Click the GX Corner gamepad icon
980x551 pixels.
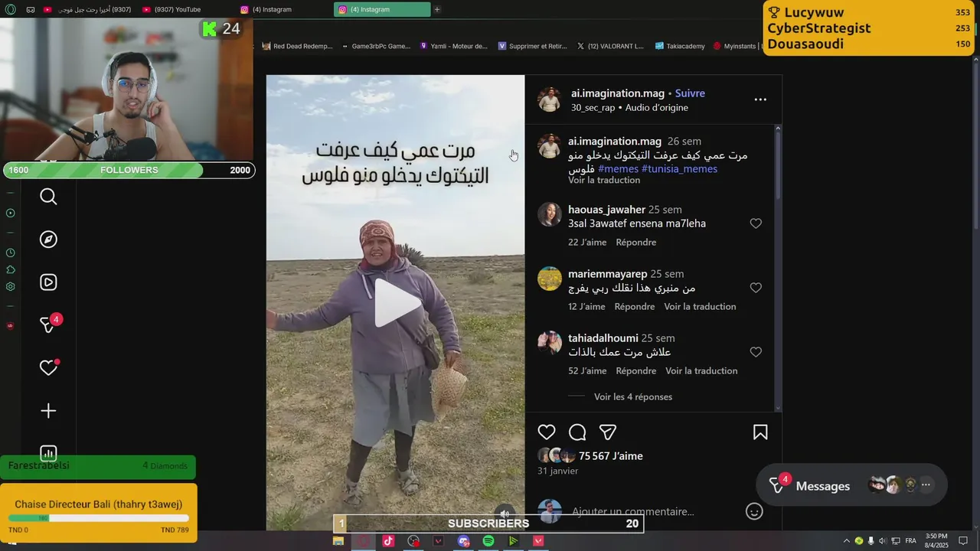click(x=31, y=9)
